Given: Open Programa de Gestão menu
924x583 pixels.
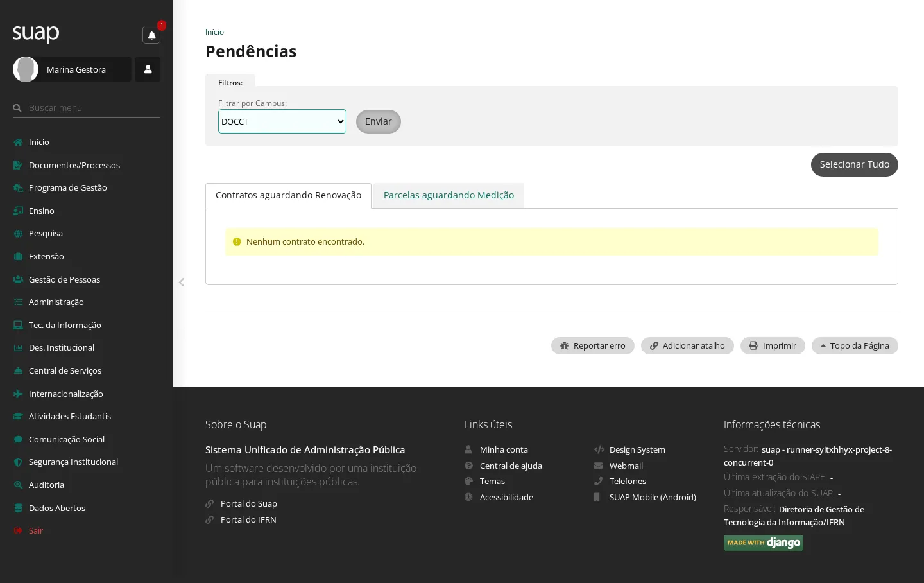Looking at the screenshot, I should tap(87, 187).
